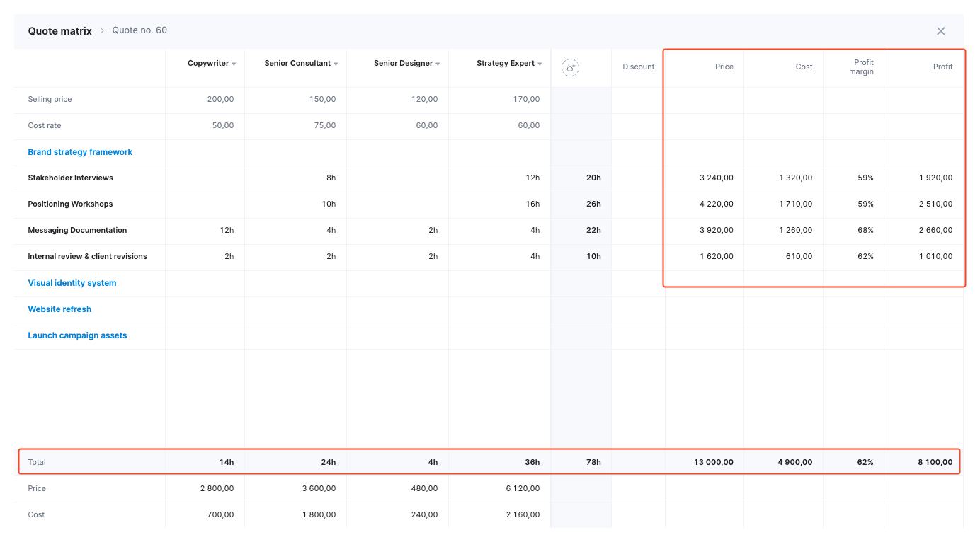Select the Launch campaign assets section
Viewport: 980px width, 542px height.
click(x=77, y=335)
